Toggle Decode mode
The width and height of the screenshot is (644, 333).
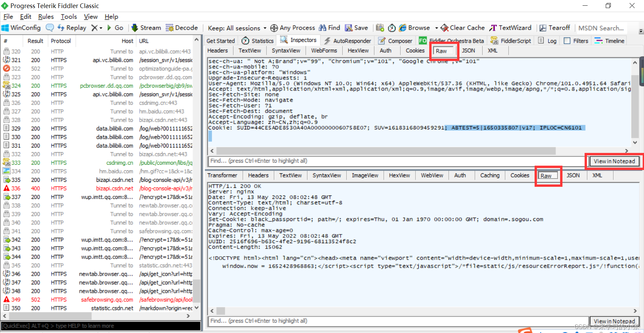pos(182,28)
